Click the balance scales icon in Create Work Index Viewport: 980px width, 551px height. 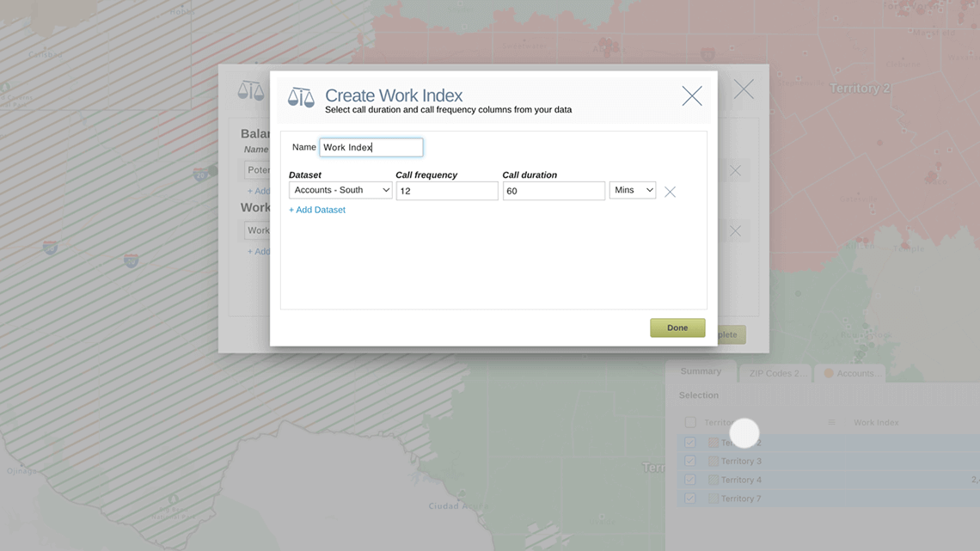click(x=301, y=97)
